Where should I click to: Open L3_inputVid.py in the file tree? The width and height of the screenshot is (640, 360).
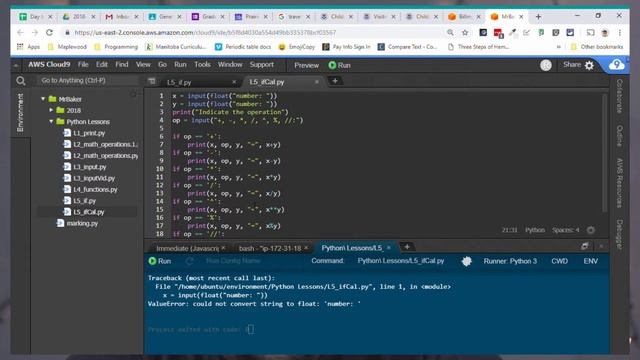[x=94, y=178]
